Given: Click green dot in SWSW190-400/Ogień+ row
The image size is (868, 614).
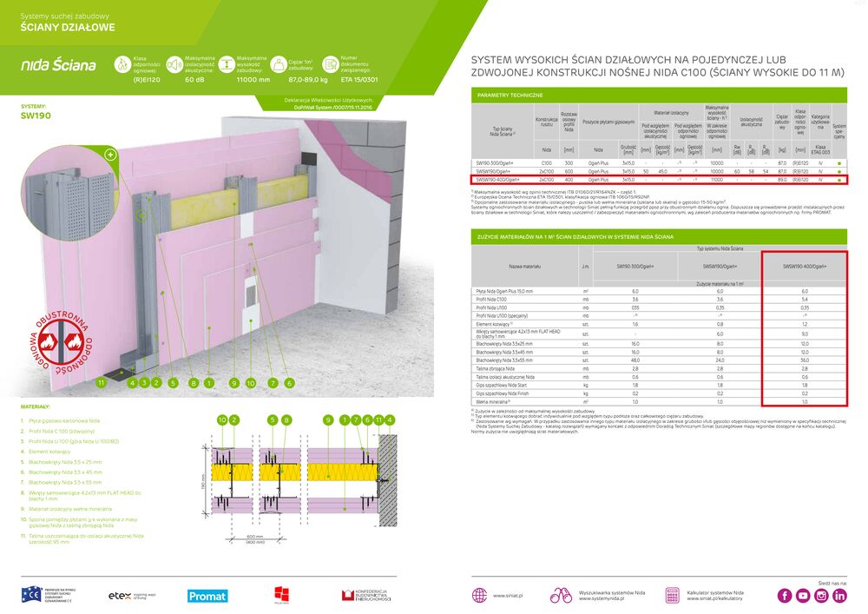Looking at the screenshot, I should (x=839, y=180).
